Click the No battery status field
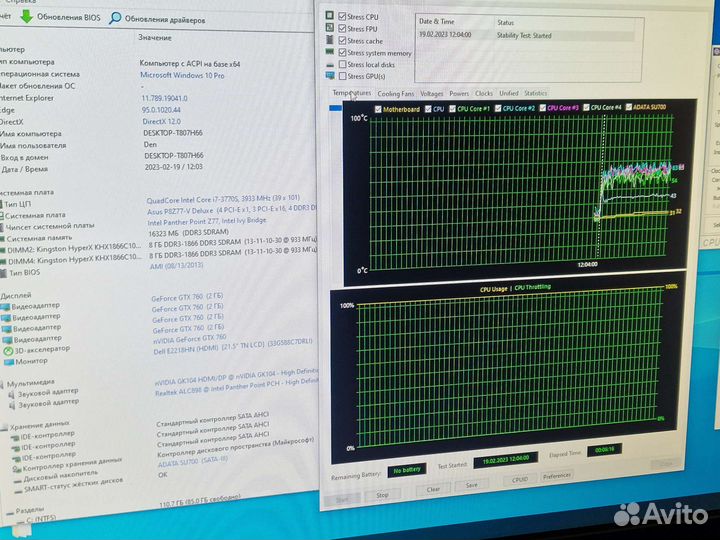 tap(407, 470)
